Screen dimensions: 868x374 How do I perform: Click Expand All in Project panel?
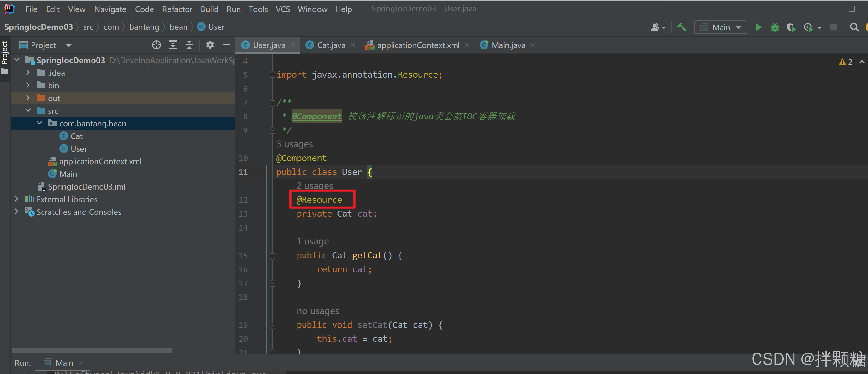click(173, 45)
